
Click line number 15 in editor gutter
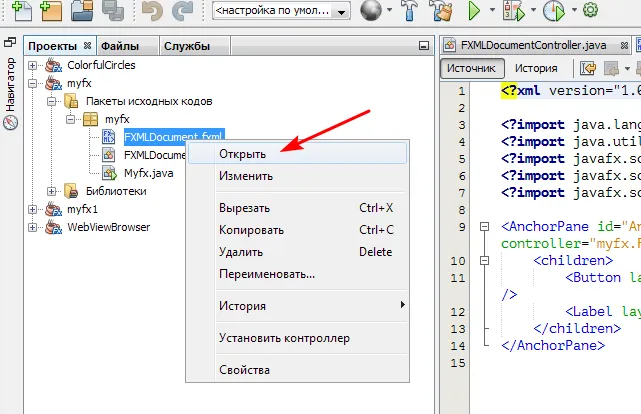pos(458,363)
